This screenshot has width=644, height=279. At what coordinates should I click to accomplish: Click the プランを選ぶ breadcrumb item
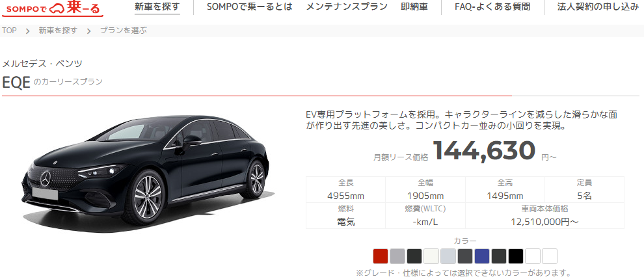[x=123, y=31]
